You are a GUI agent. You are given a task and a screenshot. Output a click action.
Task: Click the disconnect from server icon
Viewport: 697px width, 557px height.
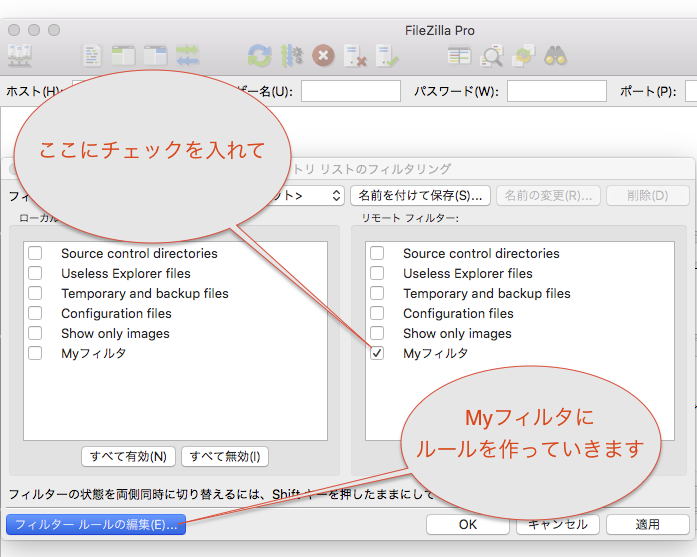pos(355,56)
